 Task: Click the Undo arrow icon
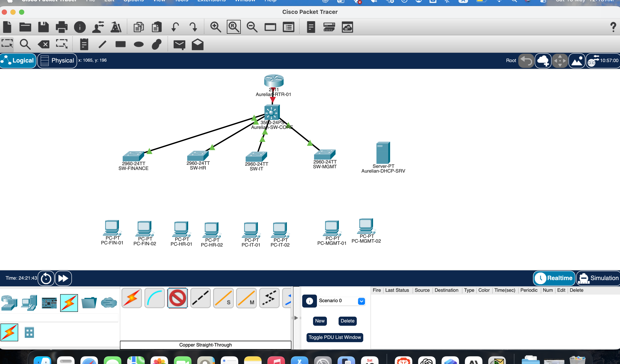click(x=175, y=27)
